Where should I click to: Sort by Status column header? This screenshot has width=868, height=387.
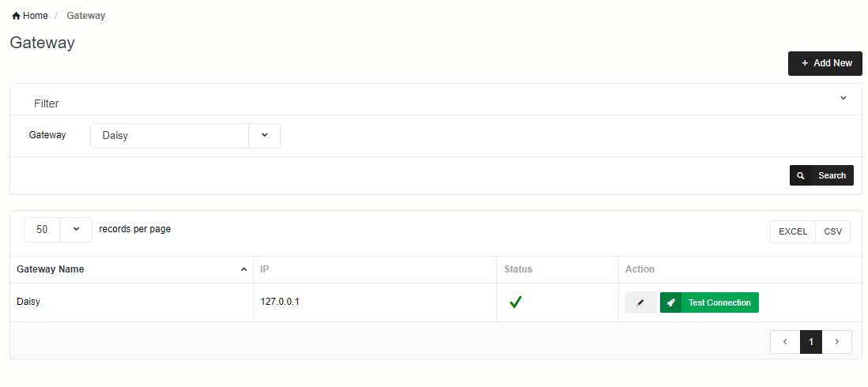click(x=519, y=269)
